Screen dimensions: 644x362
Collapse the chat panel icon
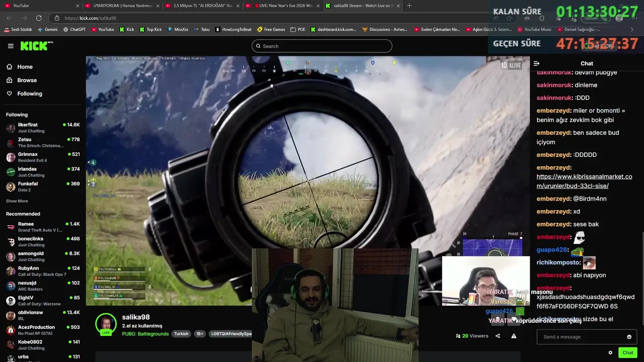(x=536, y=63)
